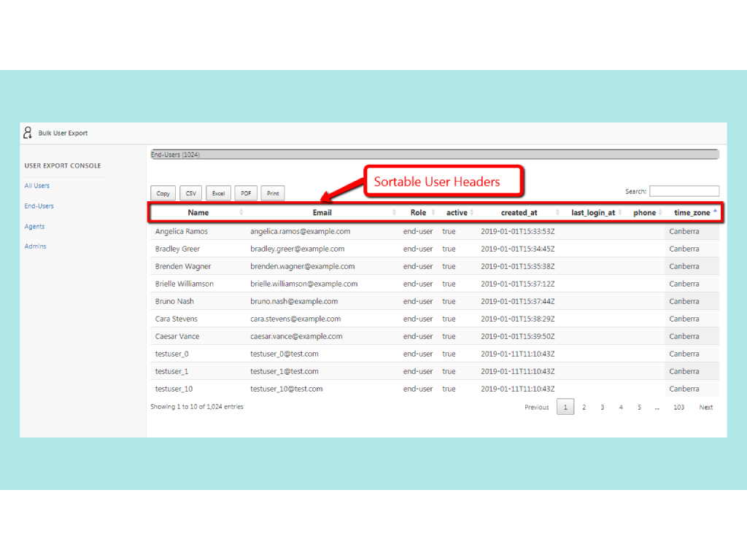747x560 pixels.
Task: Export the table as PDF
Action: pyautogui.click(x=246, y=193)
